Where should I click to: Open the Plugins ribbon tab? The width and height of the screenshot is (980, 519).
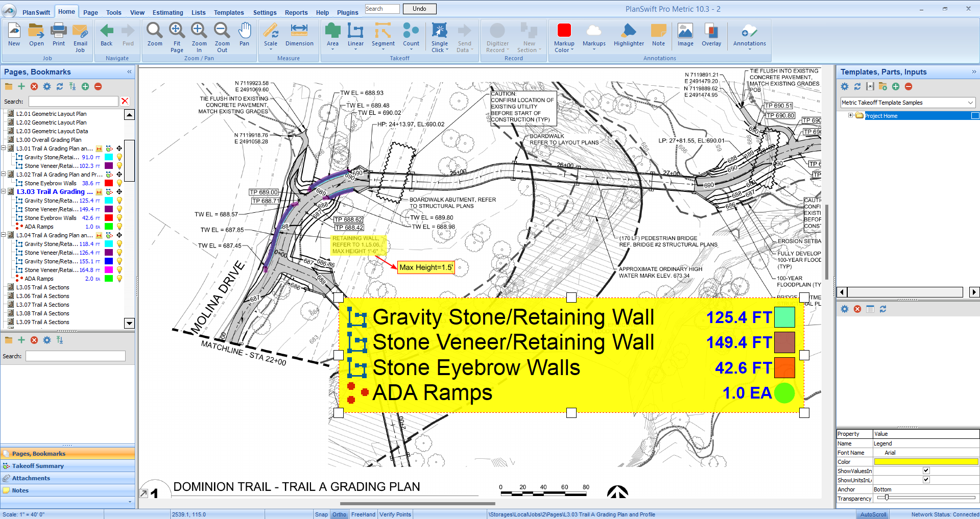click(x=348, y=12)
